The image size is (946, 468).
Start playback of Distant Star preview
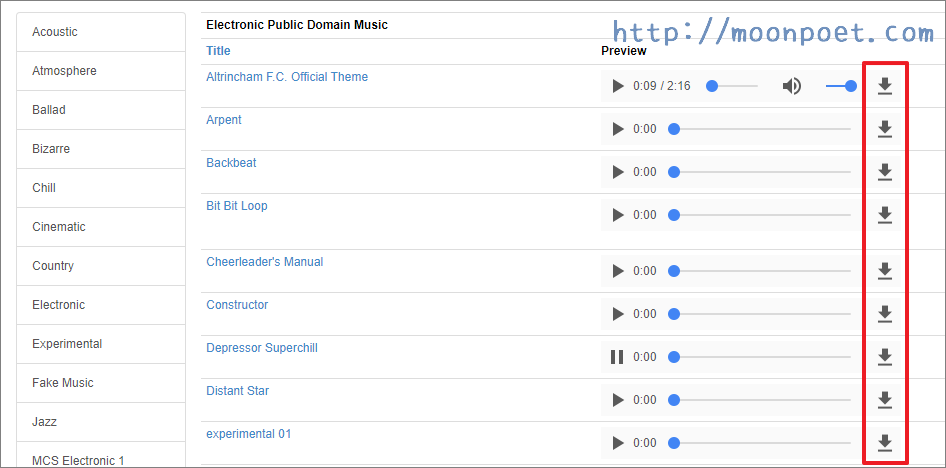[x=618, y=400]
